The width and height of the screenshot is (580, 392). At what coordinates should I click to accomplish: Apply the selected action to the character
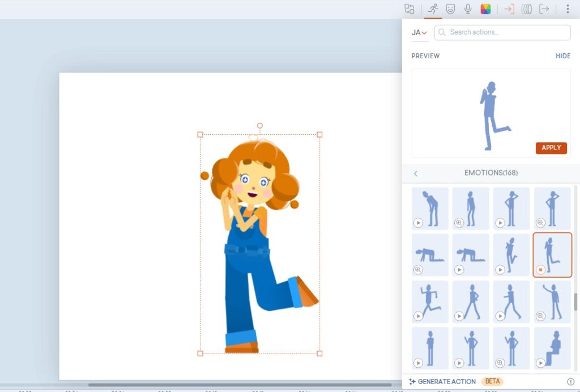point(551,148)
